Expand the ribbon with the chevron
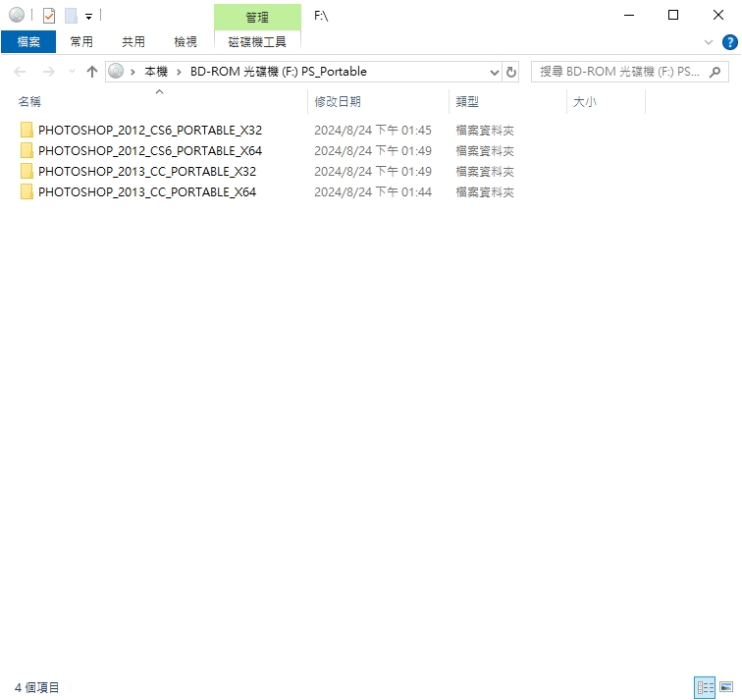This screenshot has width=742, height=700. point(709,42)
